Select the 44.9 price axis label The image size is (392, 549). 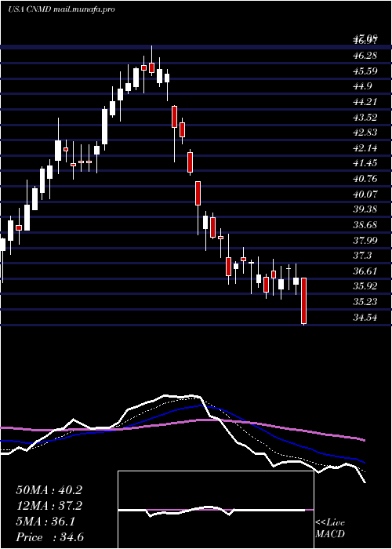362,86
